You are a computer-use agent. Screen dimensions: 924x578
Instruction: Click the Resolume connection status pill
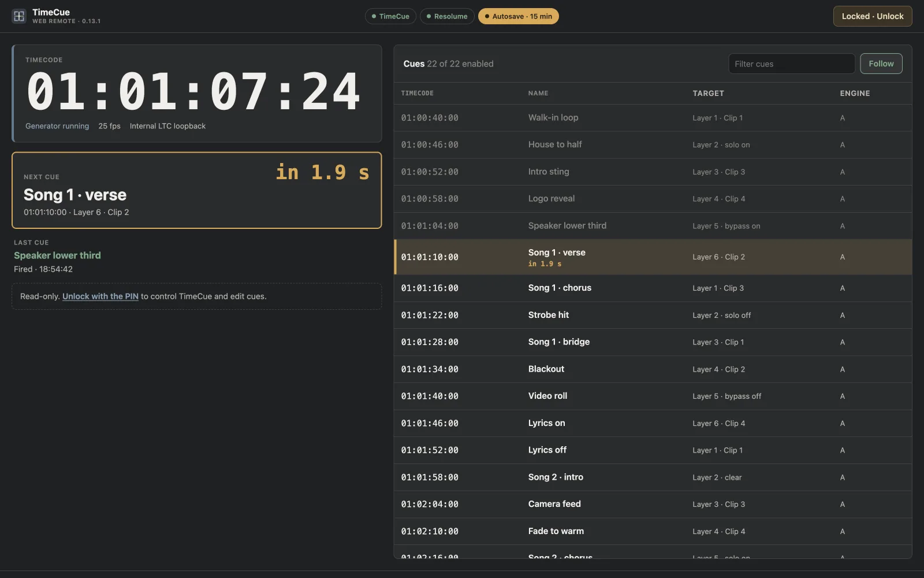pos(447,16)
